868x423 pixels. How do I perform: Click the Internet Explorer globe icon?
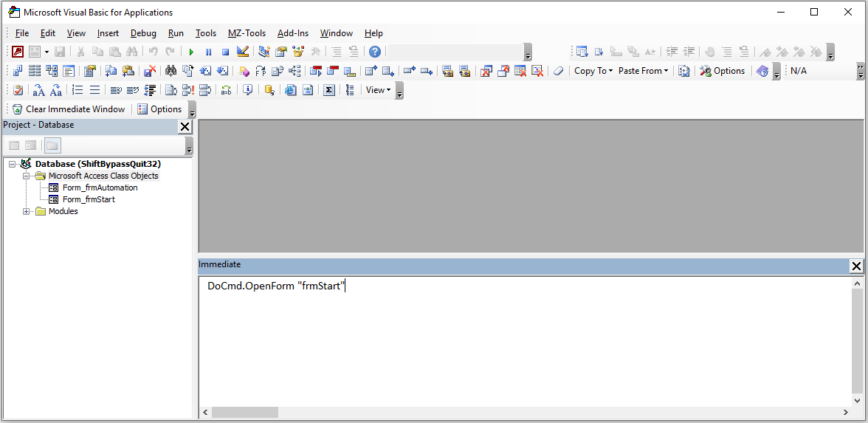(291, 90)
